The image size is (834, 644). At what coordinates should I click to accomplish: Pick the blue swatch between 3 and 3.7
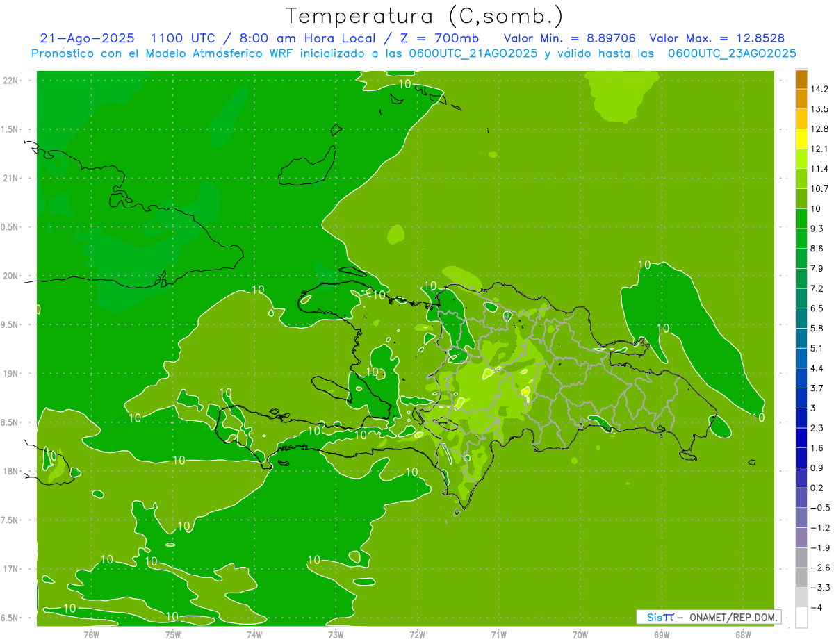pyautogui.click(x=801, y=398)
